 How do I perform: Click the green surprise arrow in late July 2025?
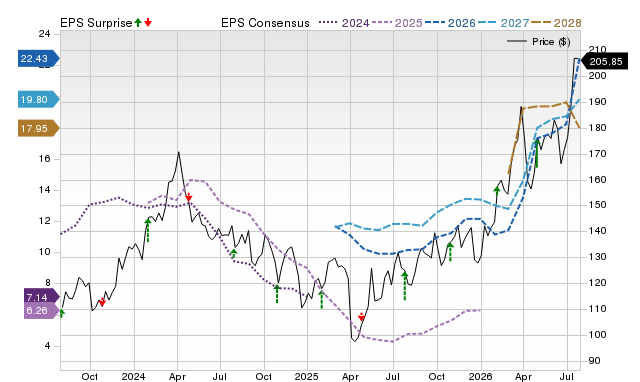(404, 286)
